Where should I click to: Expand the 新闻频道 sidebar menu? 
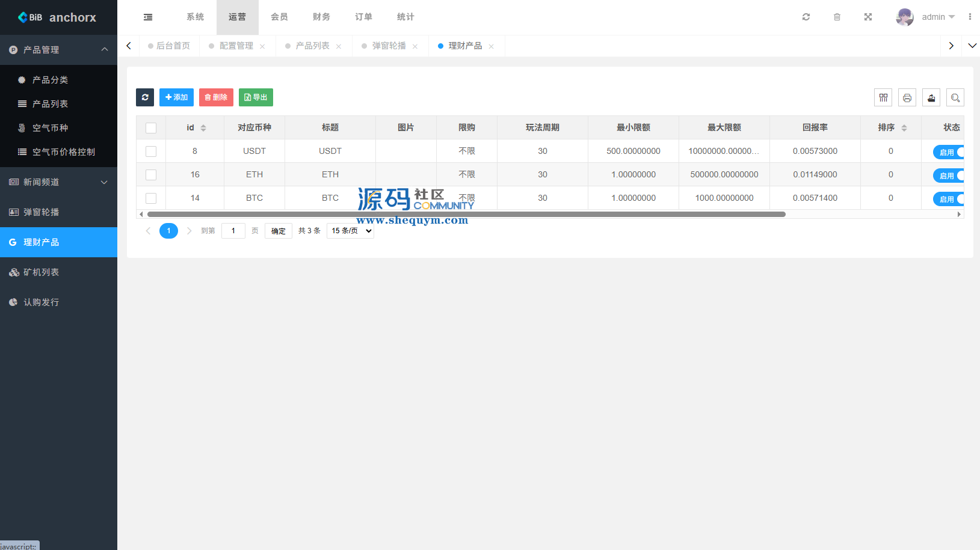pyautogui.click(x=58, y=182)
